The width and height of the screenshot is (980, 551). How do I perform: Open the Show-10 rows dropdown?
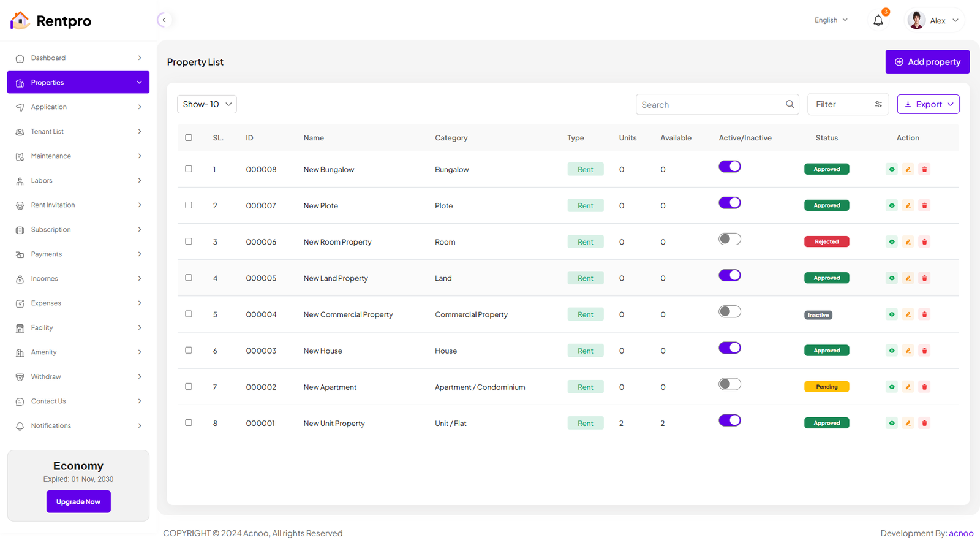tap(207, 104)
